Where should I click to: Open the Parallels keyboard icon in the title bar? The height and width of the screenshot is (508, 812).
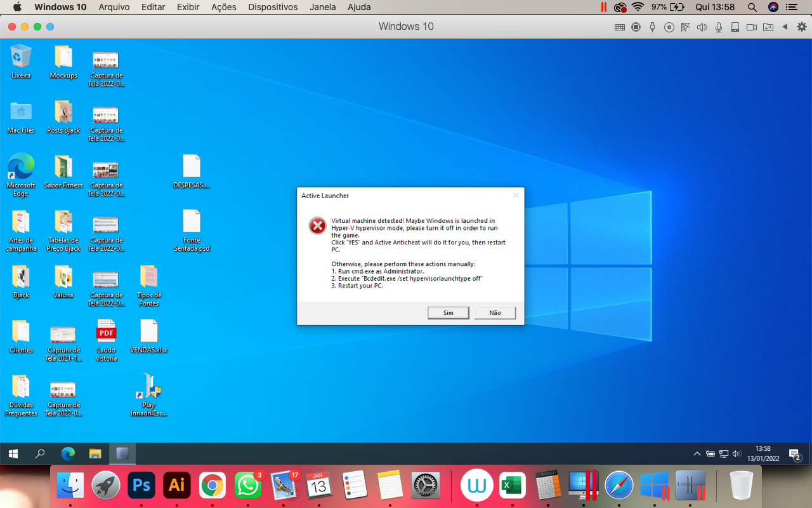coord(620,27)
